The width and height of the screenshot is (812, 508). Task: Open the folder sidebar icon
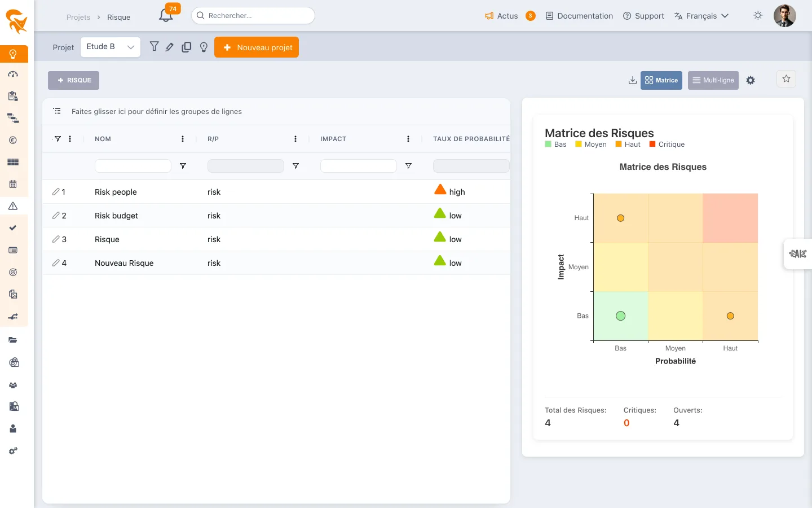(13, 340)
